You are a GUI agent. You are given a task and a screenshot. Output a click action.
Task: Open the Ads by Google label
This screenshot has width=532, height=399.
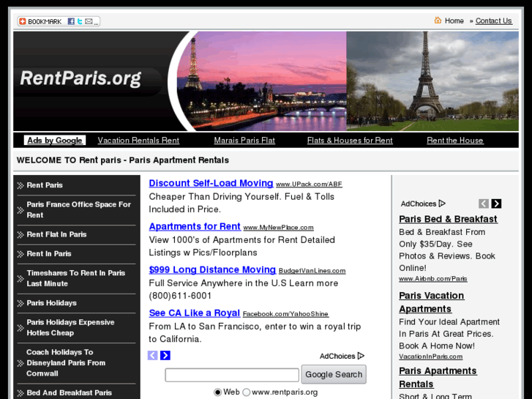pos(55,141)
